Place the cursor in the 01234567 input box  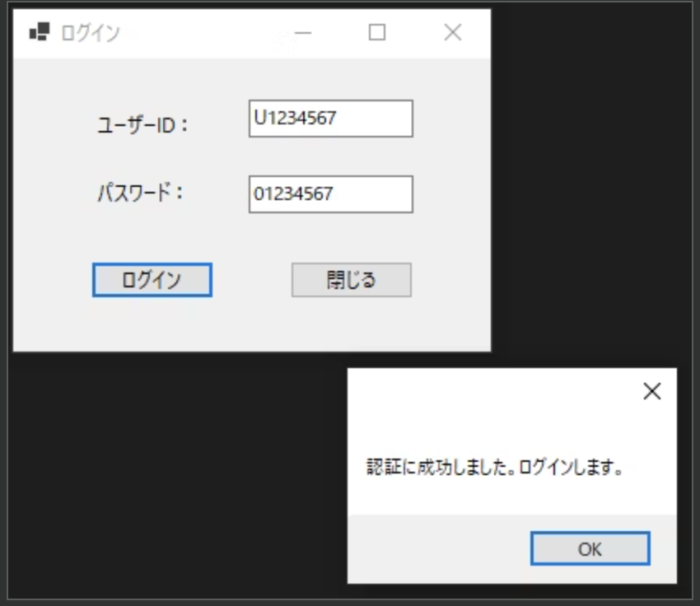(x=329, y=194)
